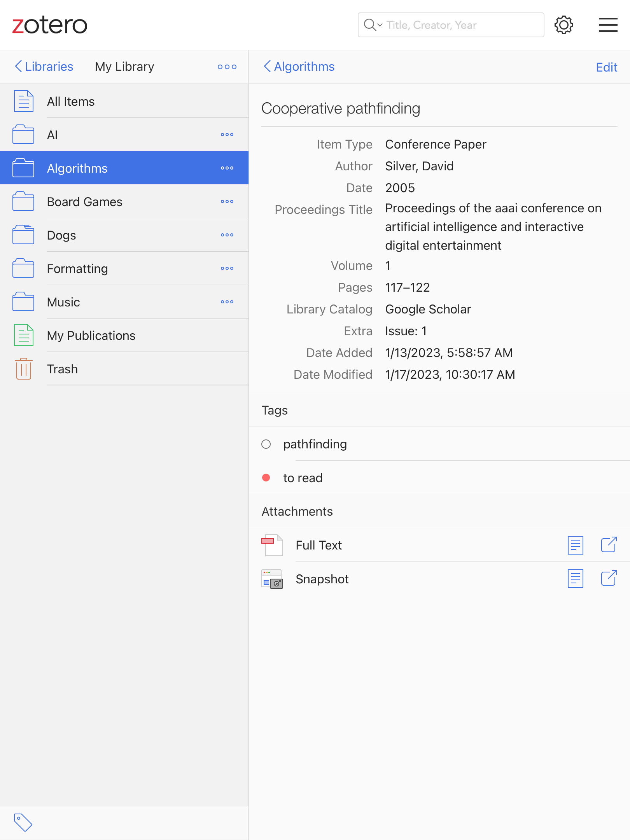Open Board Games collection options menu
Viewport: 630px width, 840px height.
[227, 201]
